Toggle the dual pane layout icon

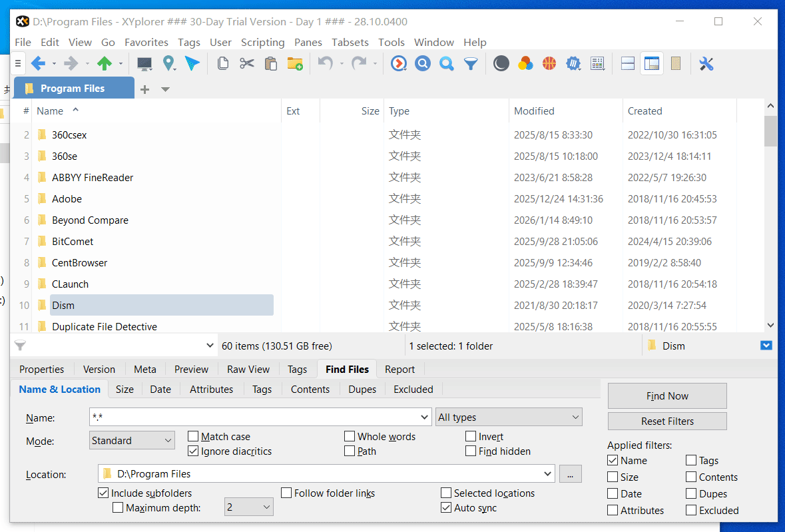[627, 64]
